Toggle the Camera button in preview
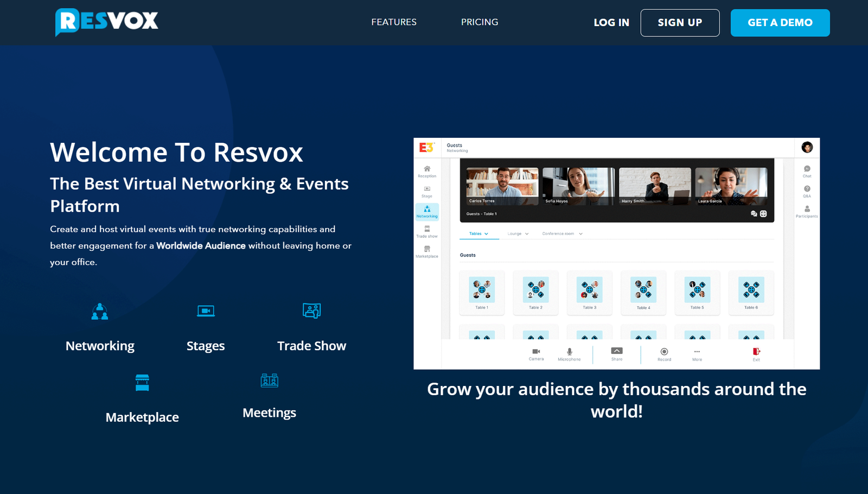Image resolution: width=868 pixels, height=494 pixels. 536,354
